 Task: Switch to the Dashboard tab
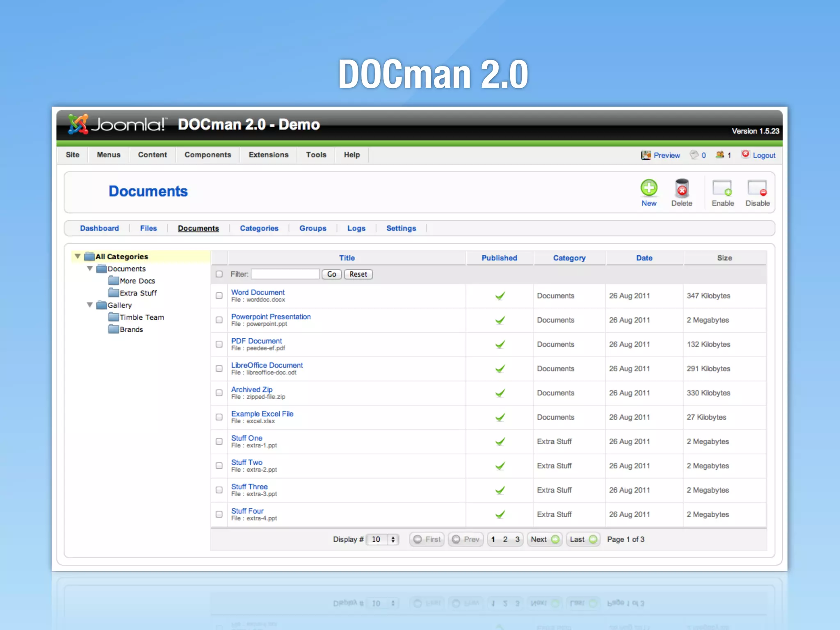coord(99,228)
